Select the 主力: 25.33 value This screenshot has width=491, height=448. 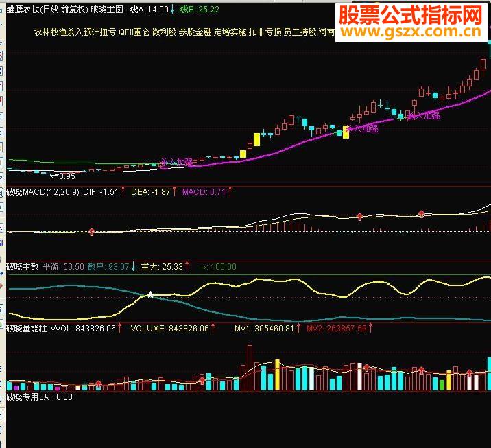(162, 267)
